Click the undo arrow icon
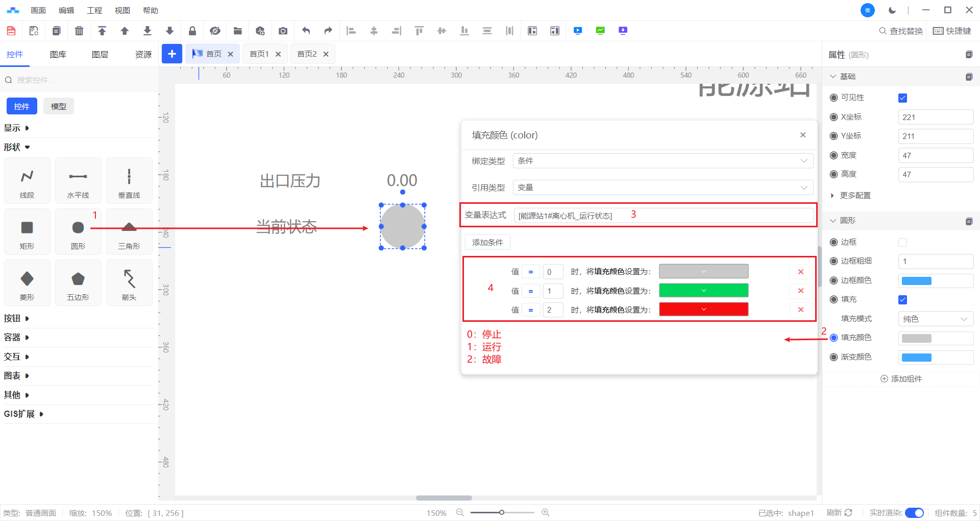The height and width of the screenshot is (521, 980). click(306, 31)
